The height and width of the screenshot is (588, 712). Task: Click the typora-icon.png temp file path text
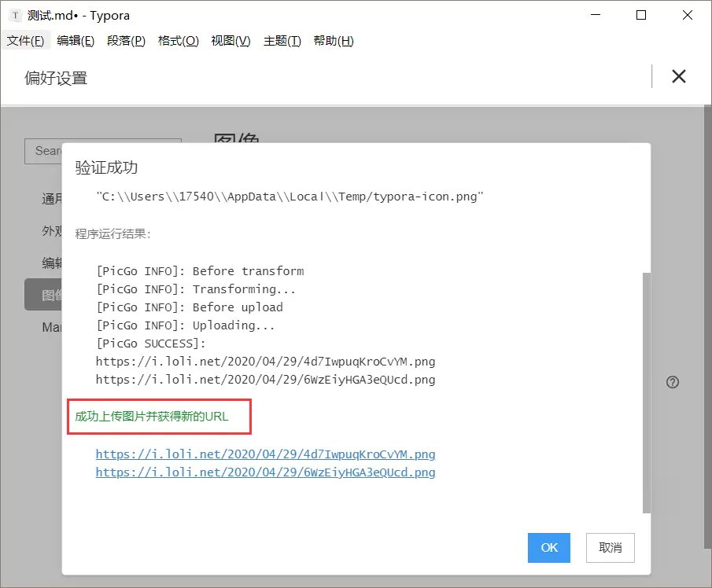(290, 197)
